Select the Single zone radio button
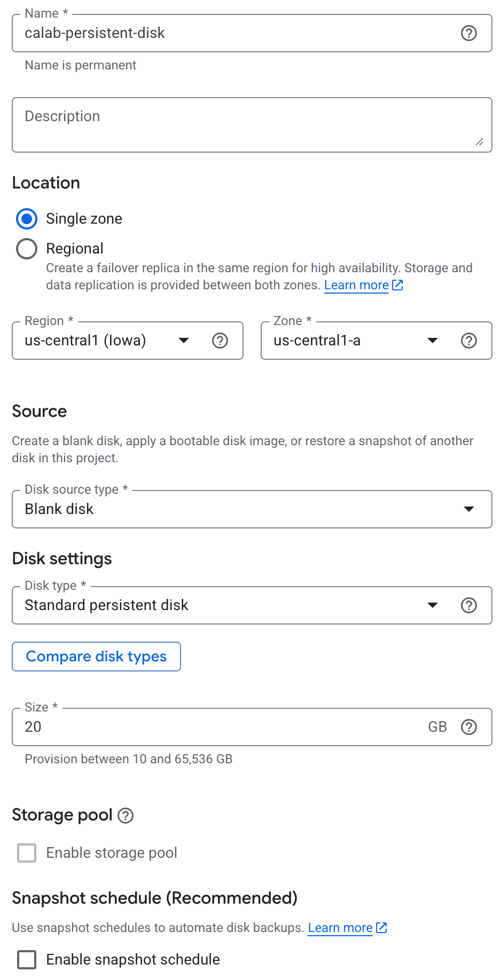Image resolution: width=501 pixels, height=980 pixels. click(x=27, y=219)
